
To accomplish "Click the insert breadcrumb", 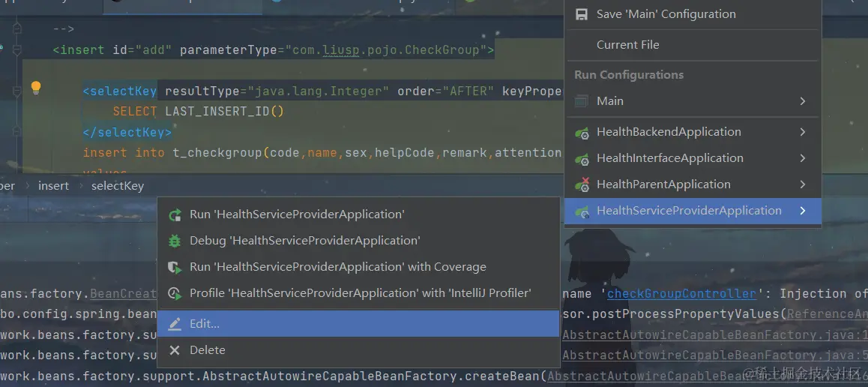I will point(54,186).
